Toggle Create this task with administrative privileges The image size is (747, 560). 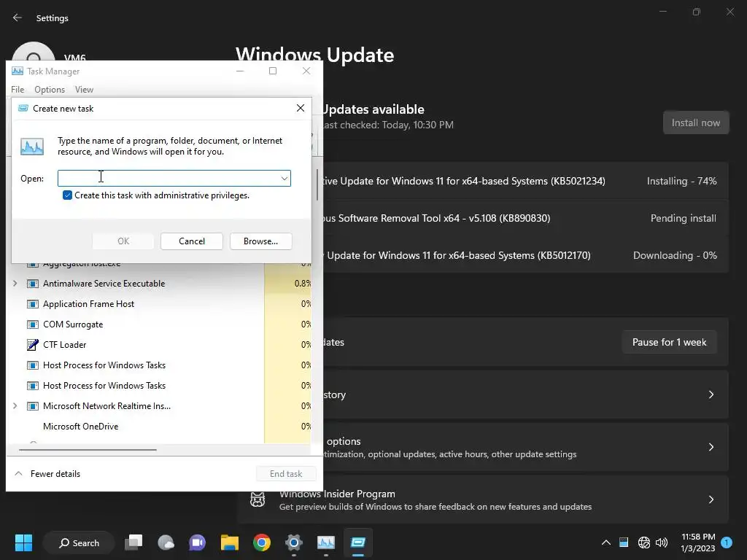click(x=67, y=195)
